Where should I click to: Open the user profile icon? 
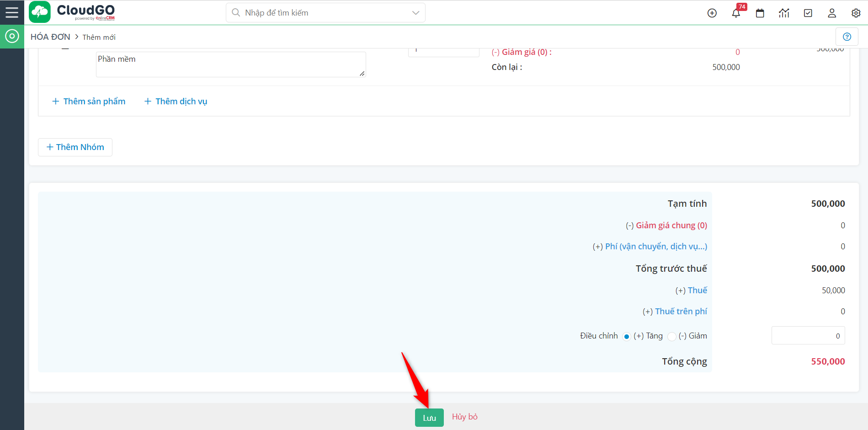tap(831, 13)
